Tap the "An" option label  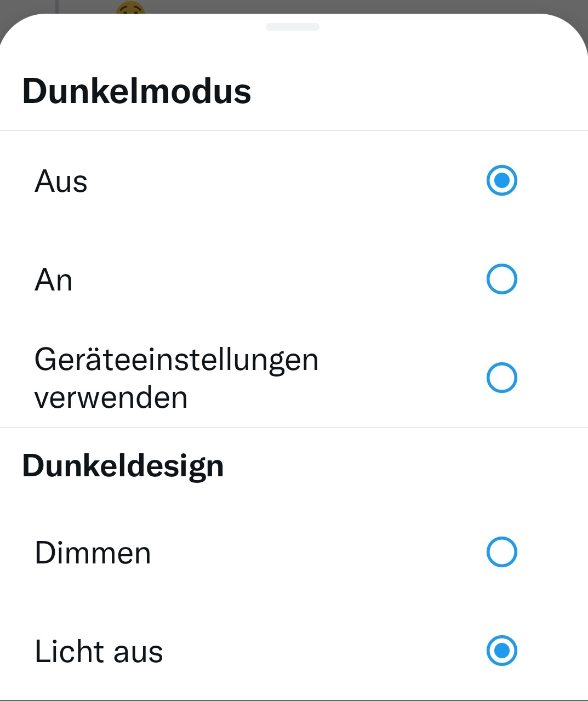coord(53,280)
